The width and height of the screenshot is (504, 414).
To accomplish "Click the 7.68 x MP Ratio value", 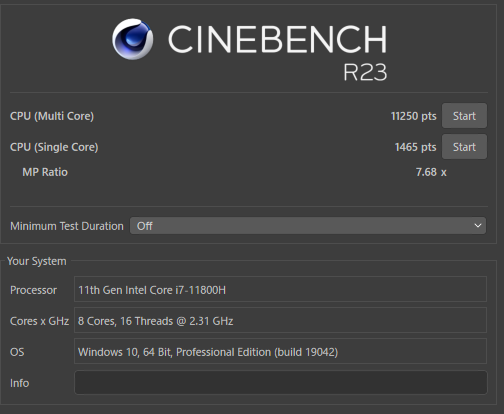I will click(x=431, y=172).
